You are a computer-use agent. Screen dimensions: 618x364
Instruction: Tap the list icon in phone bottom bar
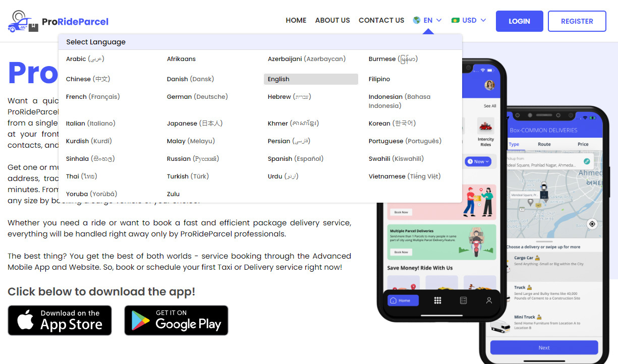point(463,300)
